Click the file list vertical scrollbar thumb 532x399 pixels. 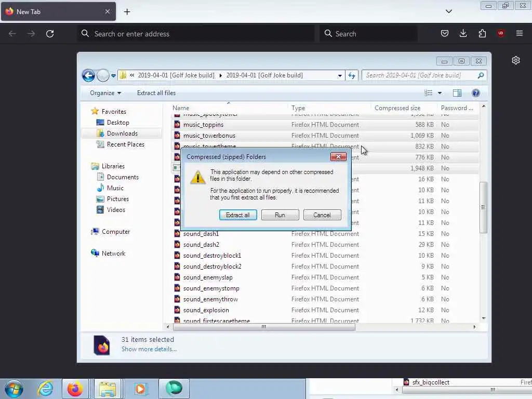483,207
